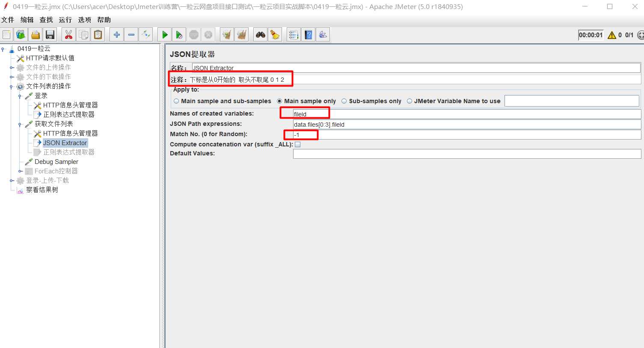The image size is (644, 348).
Task: Expand the 登录-上传-下载 thread group
Action: point(12,181)
